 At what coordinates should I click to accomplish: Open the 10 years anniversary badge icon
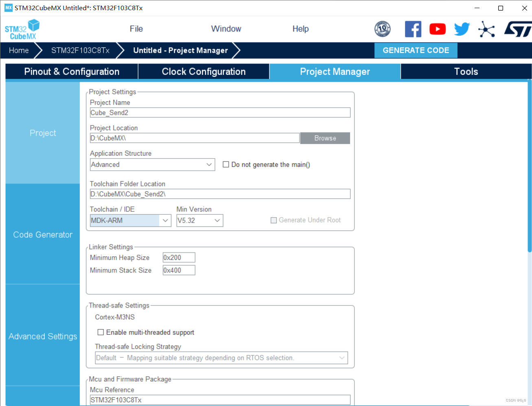[382, 29]
